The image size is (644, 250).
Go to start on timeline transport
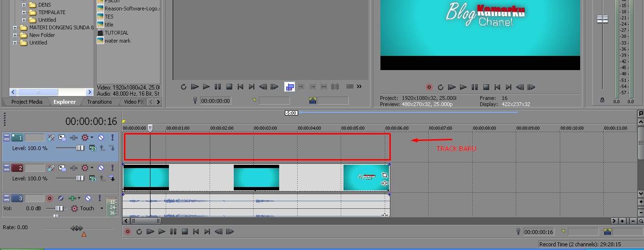tap(196, 232)
